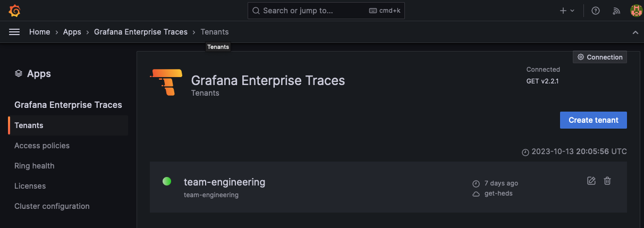
Task: Open the hamburger navigation menu
Action: tap(14, 32)
